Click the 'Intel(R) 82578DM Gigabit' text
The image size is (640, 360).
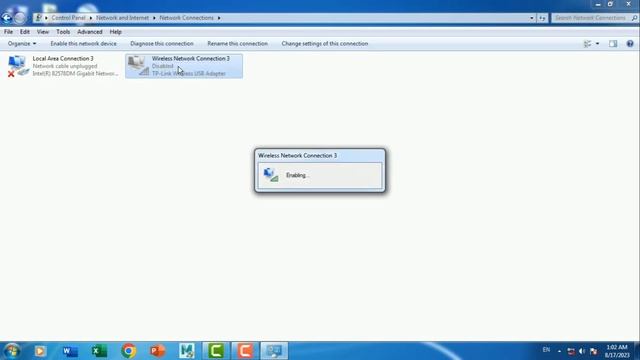(x=75, y=73)
